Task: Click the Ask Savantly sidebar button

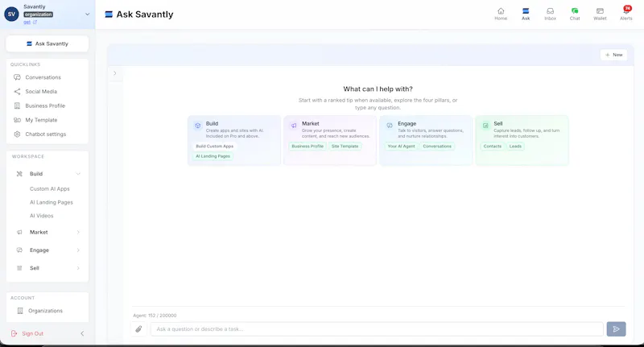Action: pos(47,43)
